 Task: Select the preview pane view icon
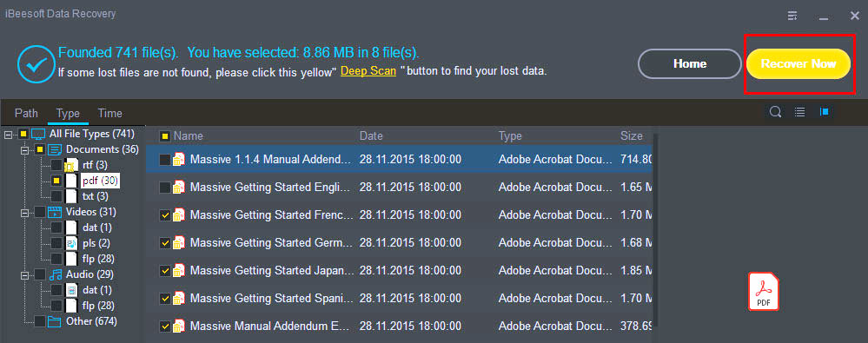(825, 112)
